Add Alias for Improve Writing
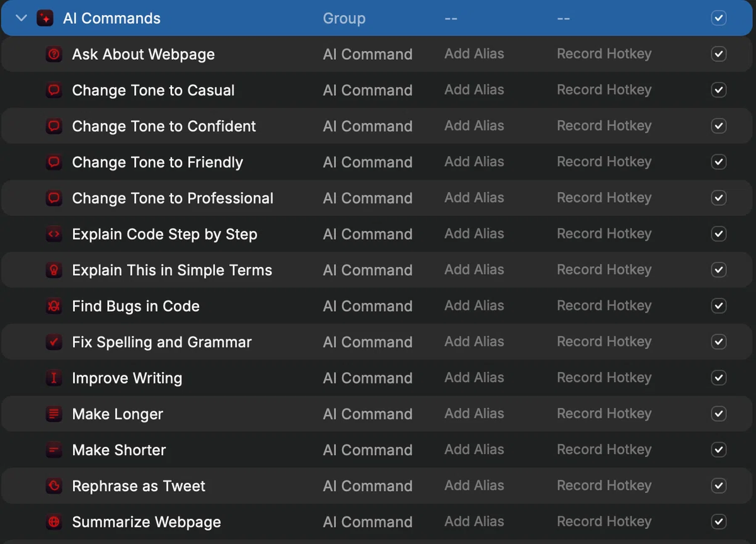The height and width of the screenshot is (544, 756). [x=474, y=378]
